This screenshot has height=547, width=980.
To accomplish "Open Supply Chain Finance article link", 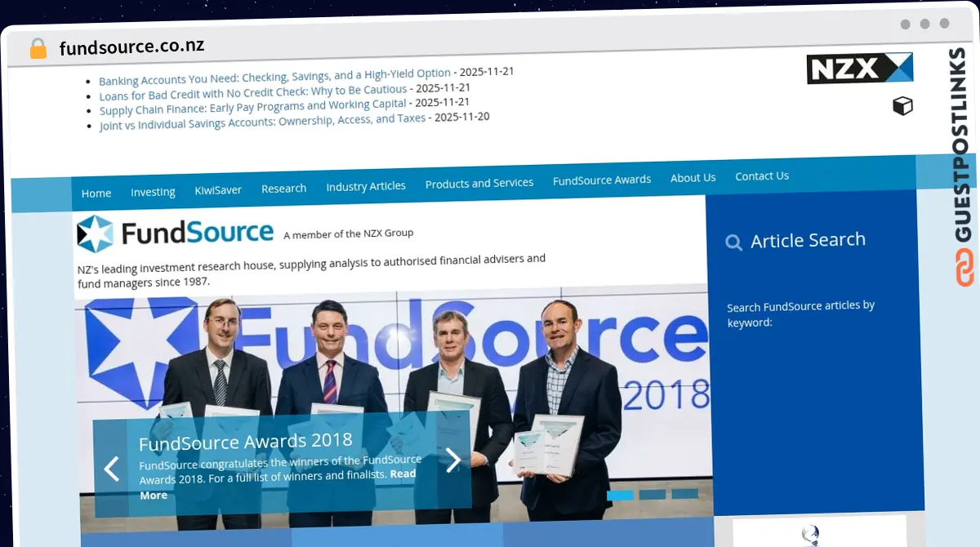I will 253,107.
